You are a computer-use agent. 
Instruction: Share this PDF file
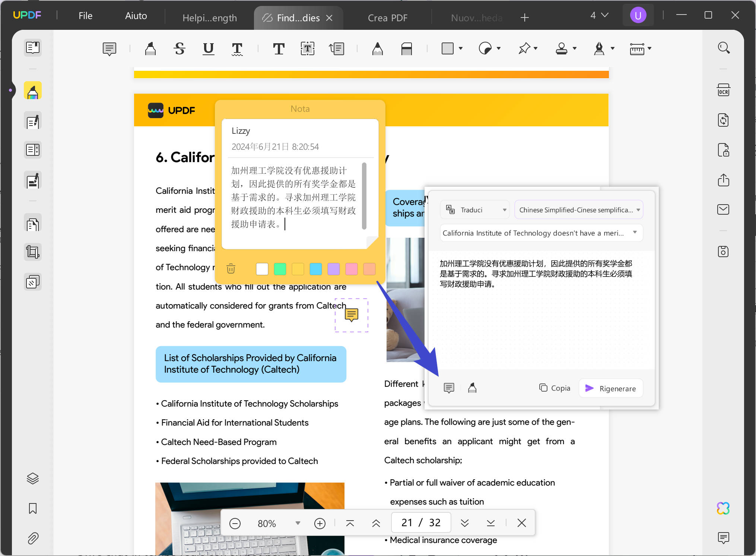[724, 180]
